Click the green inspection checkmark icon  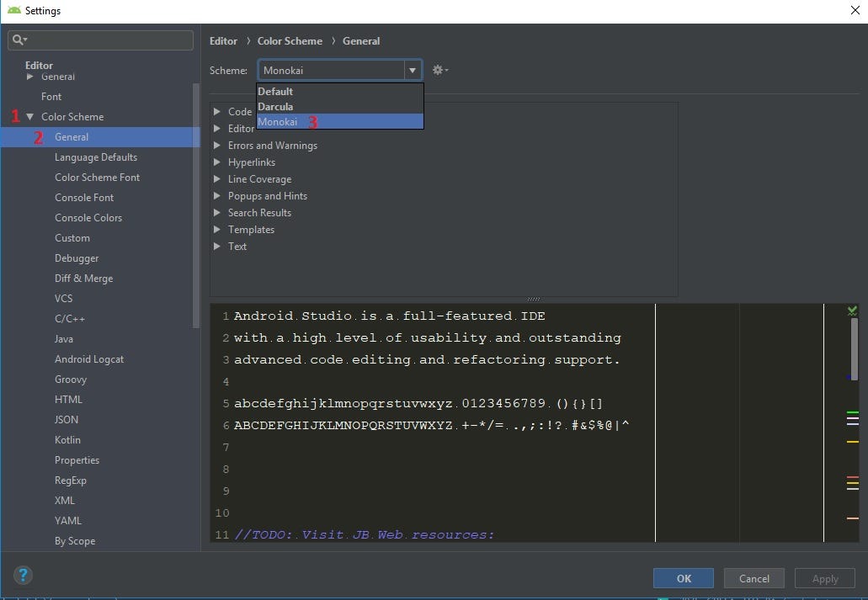(853, 311)
